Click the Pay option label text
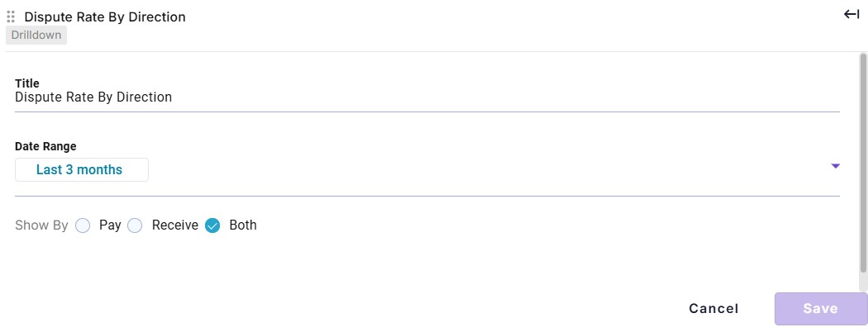This screenshot has width=868, height=332. click(x=110, y=225)
